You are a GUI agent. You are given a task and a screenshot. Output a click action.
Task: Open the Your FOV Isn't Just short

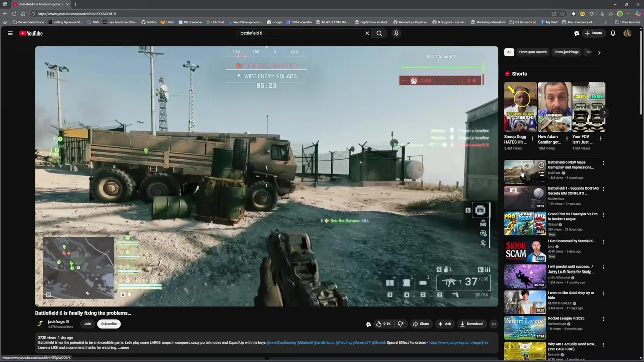coord(588,107)
